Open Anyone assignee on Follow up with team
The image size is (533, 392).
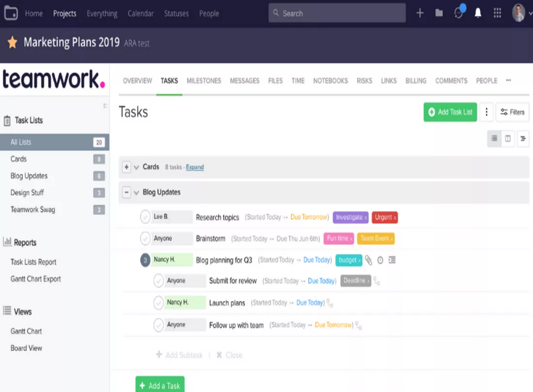(185, 325)
